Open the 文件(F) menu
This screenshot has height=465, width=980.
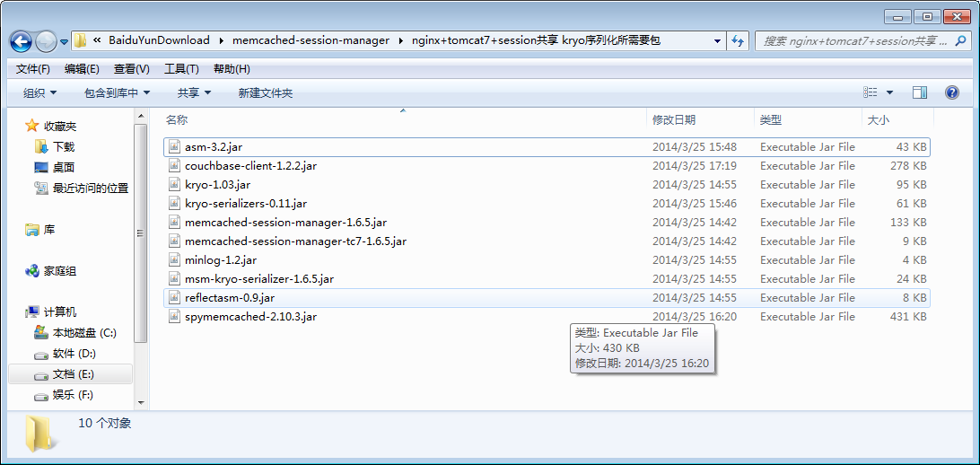pyautogui.click(x=32, y=69)
